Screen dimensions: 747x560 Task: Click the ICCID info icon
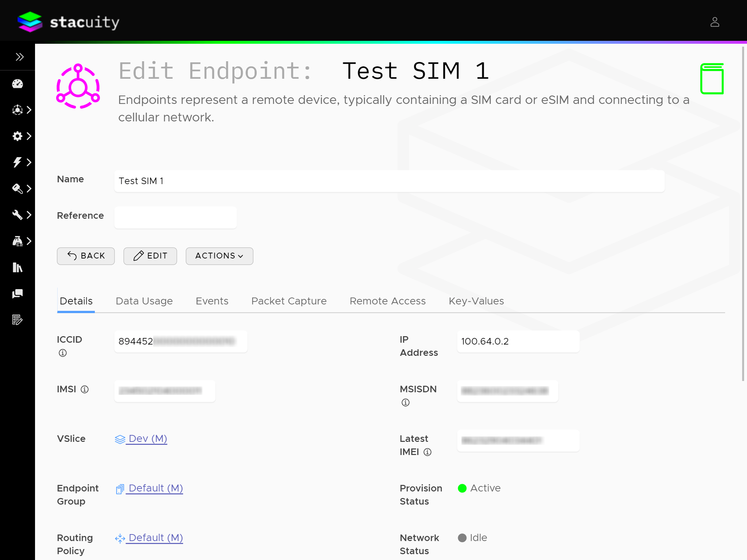63,353
